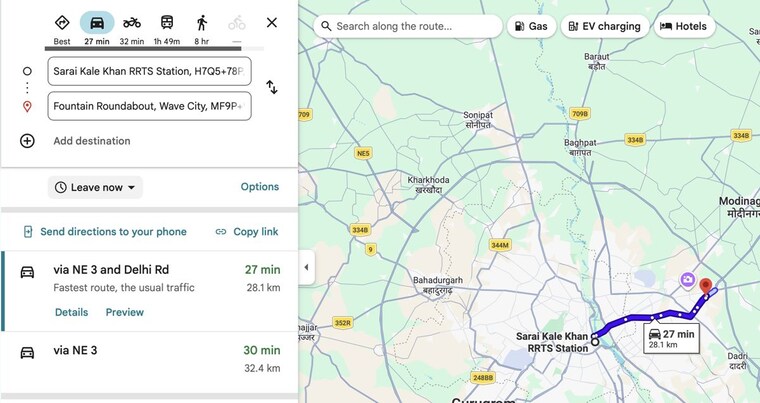The width and height of the screenshot is (760, 403).
Task: Switch to Motorcycle travel mode
Action: coord(132,23)
